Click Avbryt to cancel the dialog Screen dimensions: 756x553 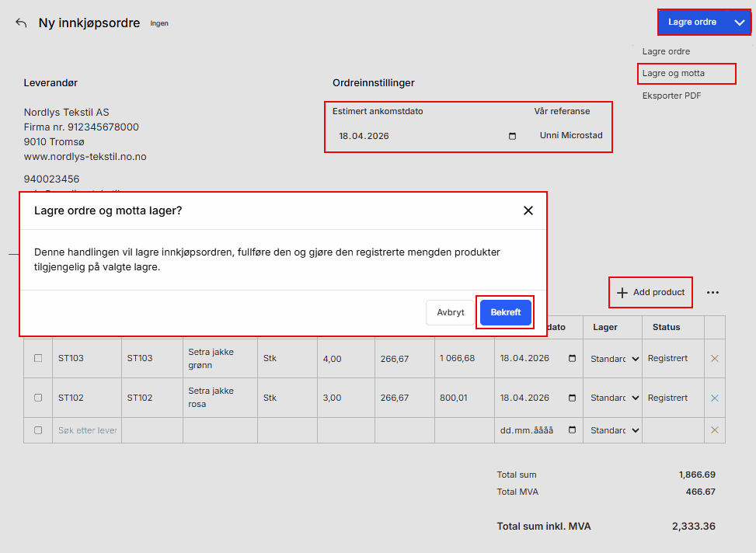pyautogui.click(x=450, y=312)
